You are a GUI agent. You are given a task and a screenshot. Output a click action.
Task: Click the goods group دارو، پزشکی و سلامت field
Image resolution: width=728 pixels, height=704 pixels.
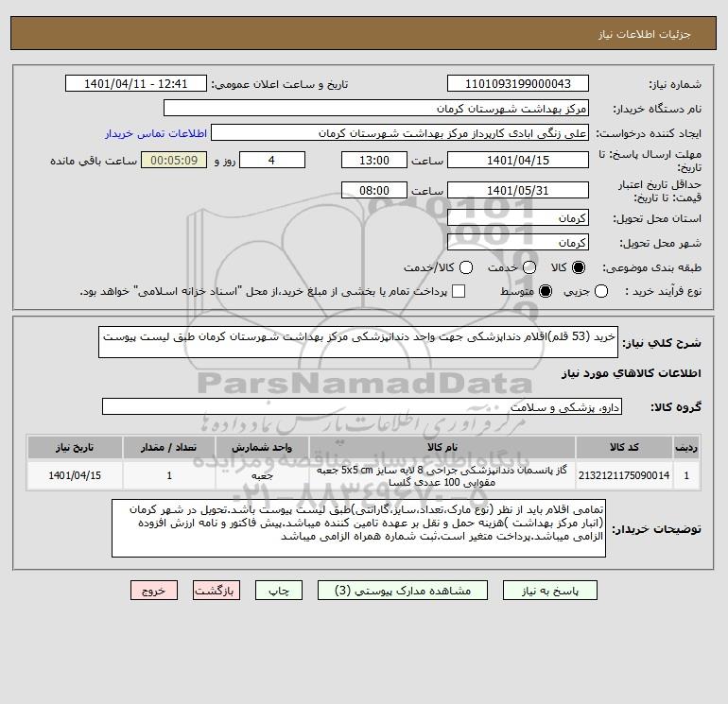(x=362, y=406)
